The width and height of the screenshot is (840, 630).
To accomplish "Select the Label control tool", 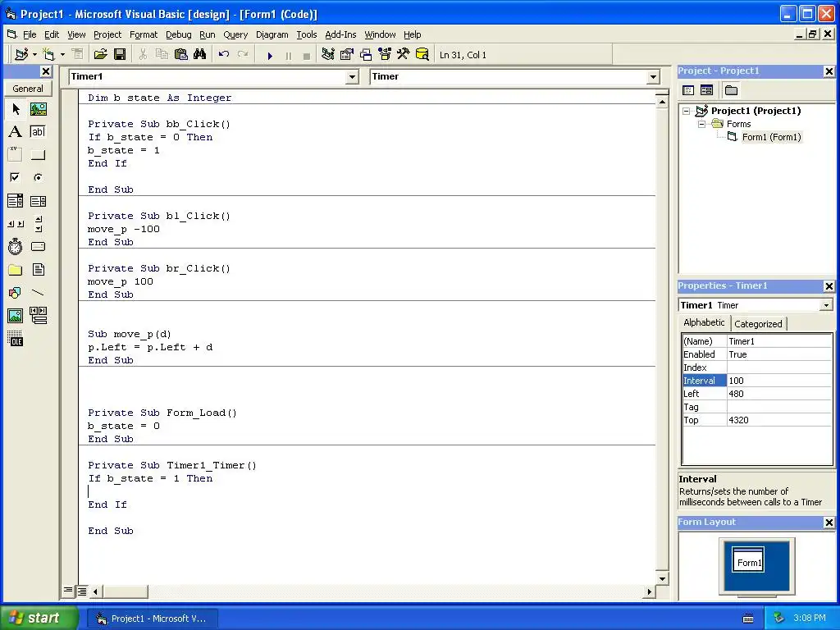I will click(16, 132).
